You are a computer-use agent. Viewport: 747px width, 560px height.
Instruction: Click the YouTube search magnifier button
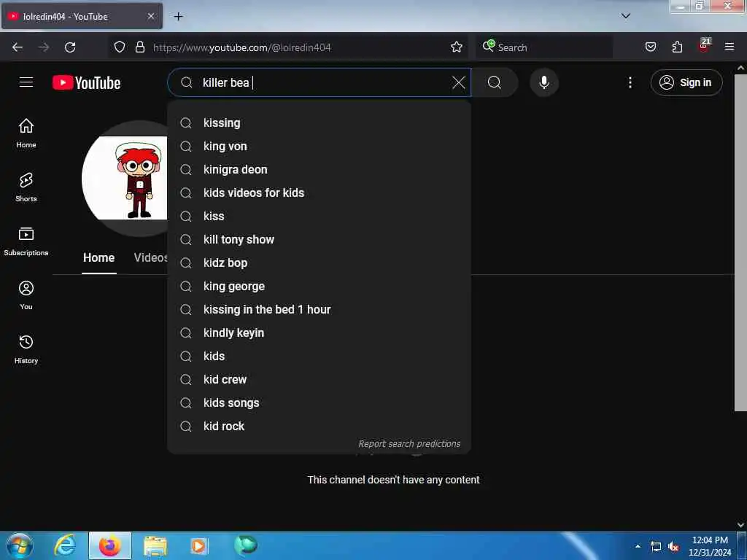(495, 82)
